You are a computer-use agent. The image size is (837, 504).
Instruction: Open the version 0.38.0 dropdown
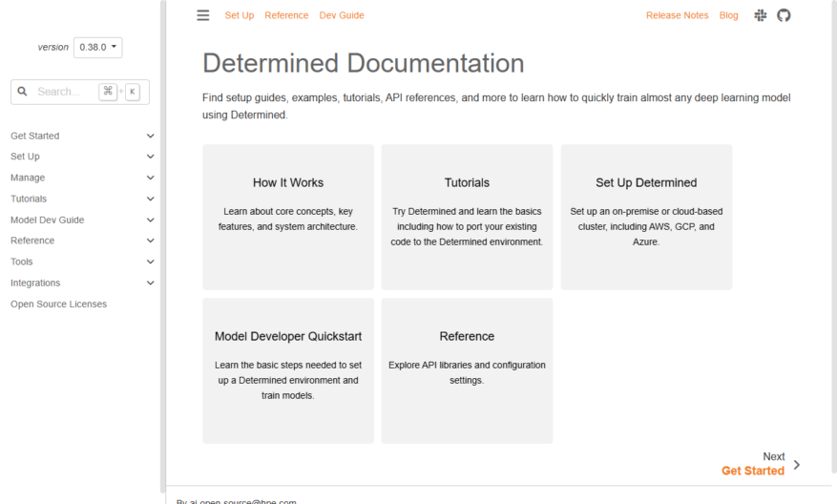point(97,48)
